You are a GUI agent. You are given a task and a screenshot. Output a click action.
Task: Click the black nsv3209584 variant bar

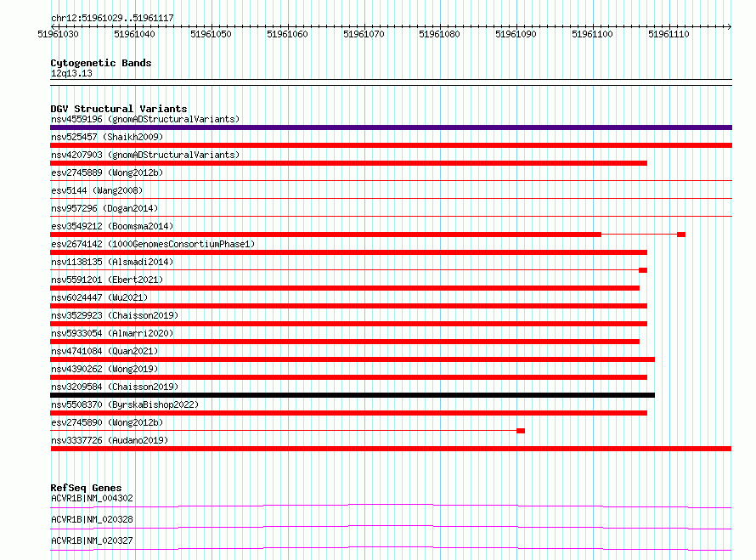(x=353, y=395)
